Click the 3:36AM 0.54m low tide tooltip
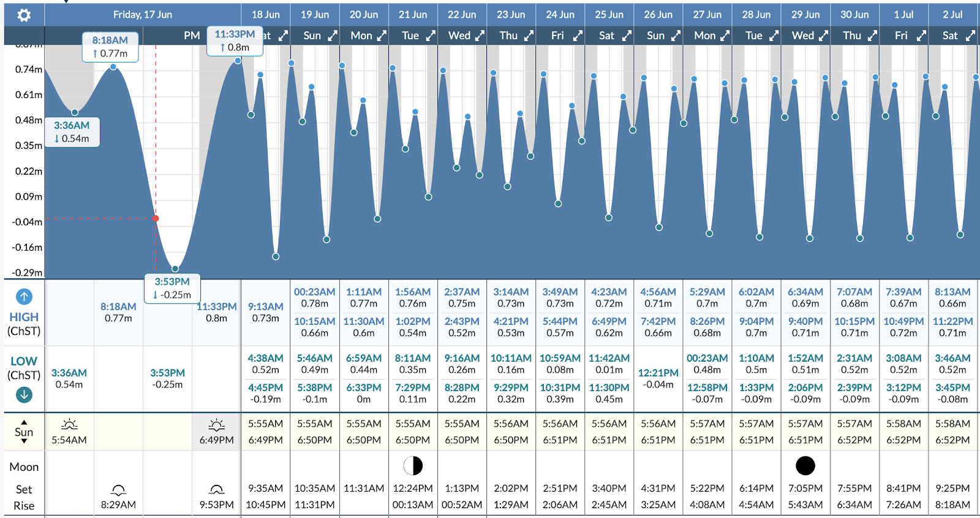Screen dimensions: 980x518 (x=72, y=132)
